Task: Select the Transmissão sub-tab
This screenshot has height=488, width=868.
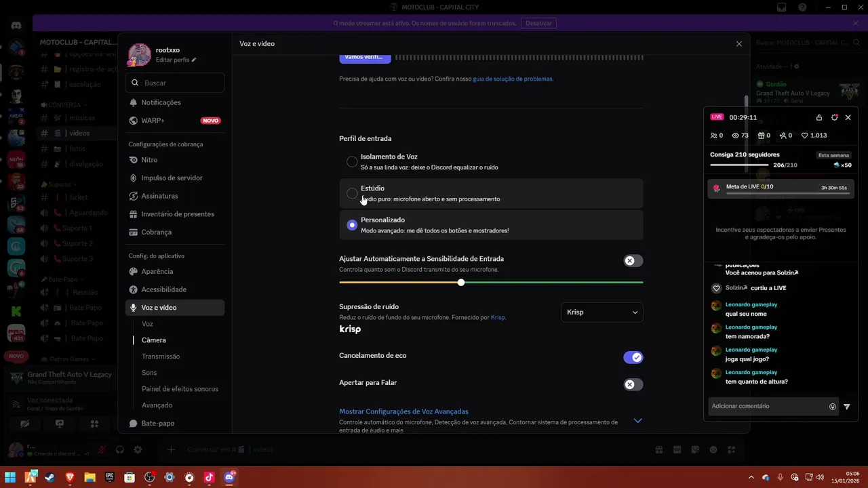Action: [x=161, y=357]
